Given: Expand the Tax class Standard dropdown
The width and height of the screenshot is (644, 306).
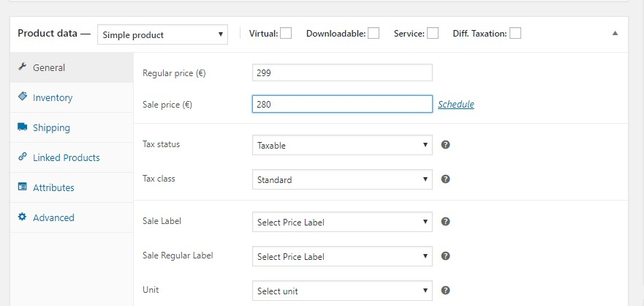Looking at the screenshot, I should pos(341,179).
